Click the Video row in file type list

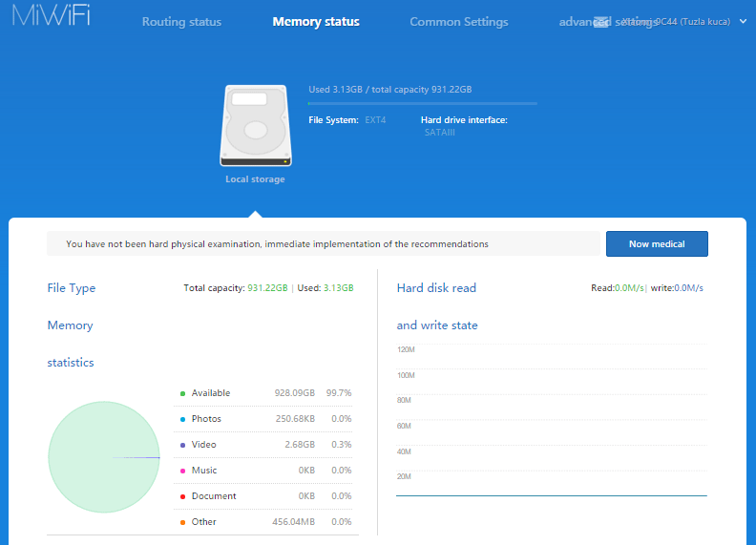click(265, 445)
